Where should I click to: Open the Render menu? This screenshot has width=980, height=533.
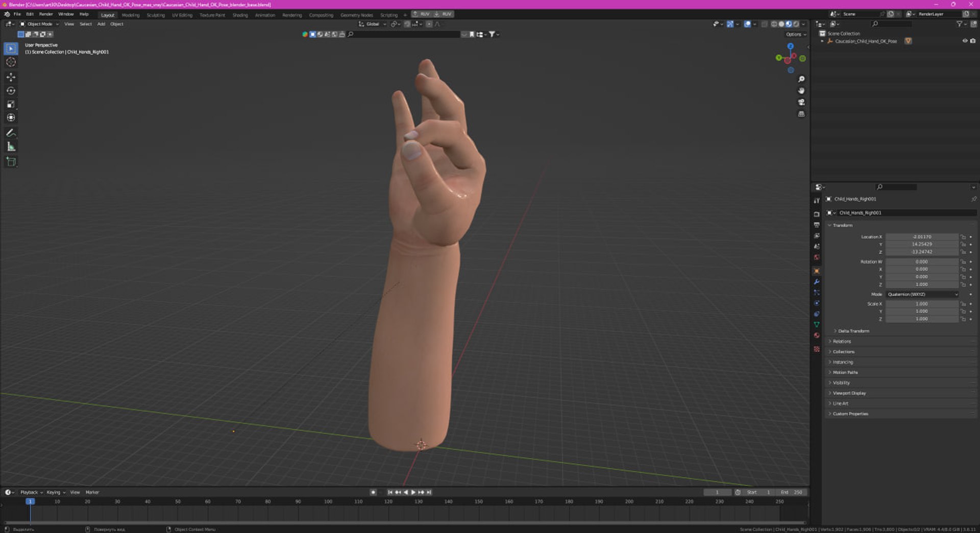[46, 14]
